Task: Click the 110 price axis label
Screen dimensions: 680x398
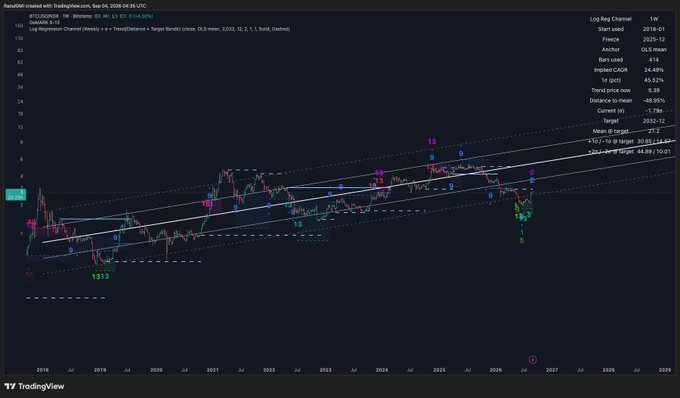Action: [19, 38]
